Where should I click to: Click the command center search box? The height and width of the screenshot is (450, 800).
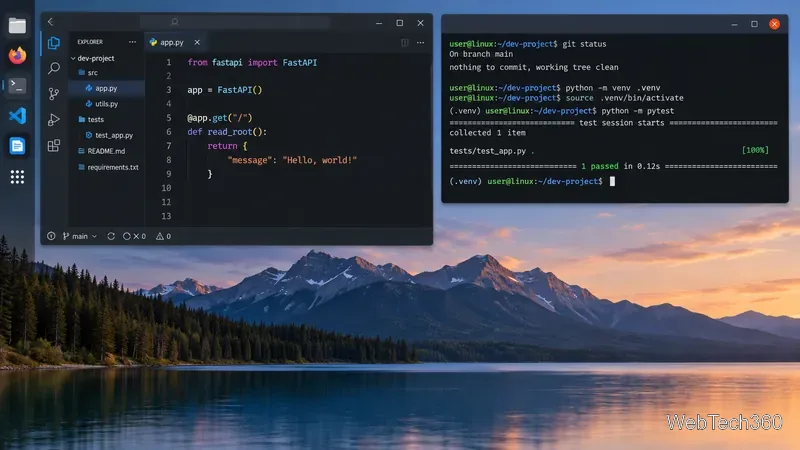coord(235,22)
